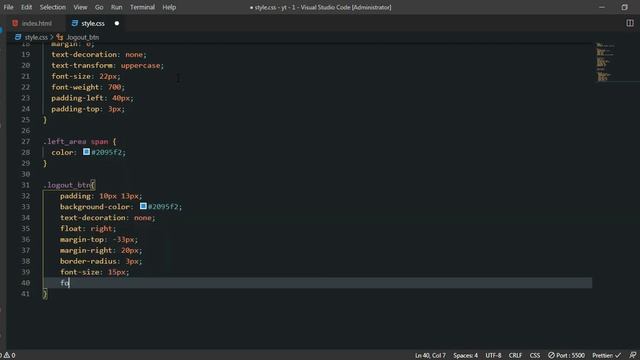Click the Prettier status item

[x=607, y=355]
